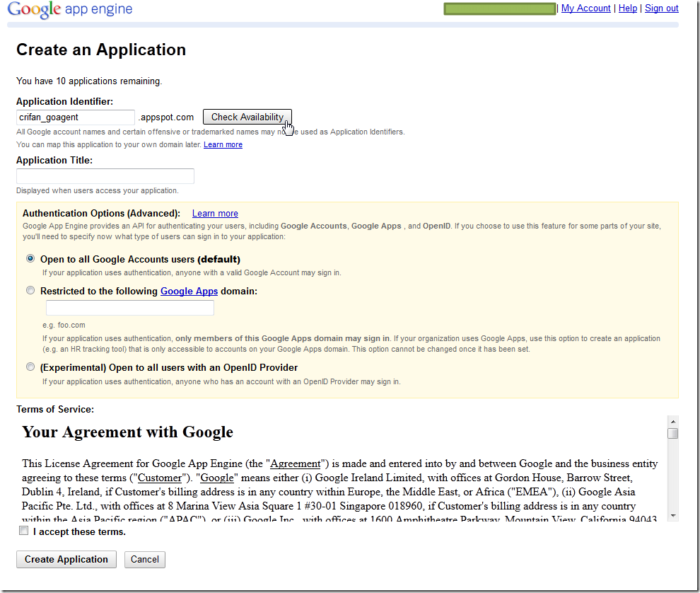Focus the Application Title input field
Viewport: 700px width, 593px height.
105,176
